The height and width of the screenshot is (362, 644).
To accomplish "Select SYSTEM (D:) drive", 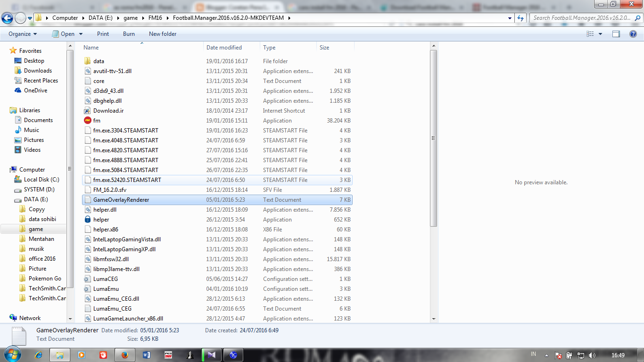I will pos(39,189).
